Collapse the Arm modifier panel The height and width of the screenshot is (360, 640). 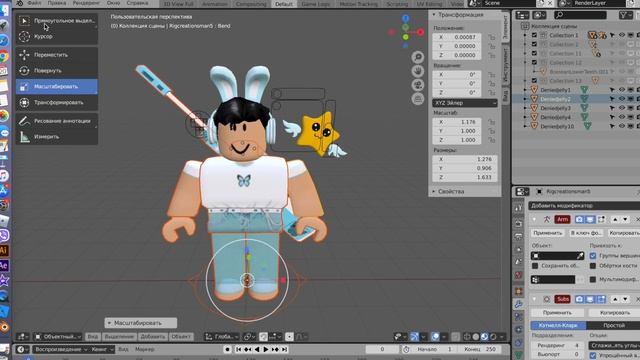click(x=534, y=220)
